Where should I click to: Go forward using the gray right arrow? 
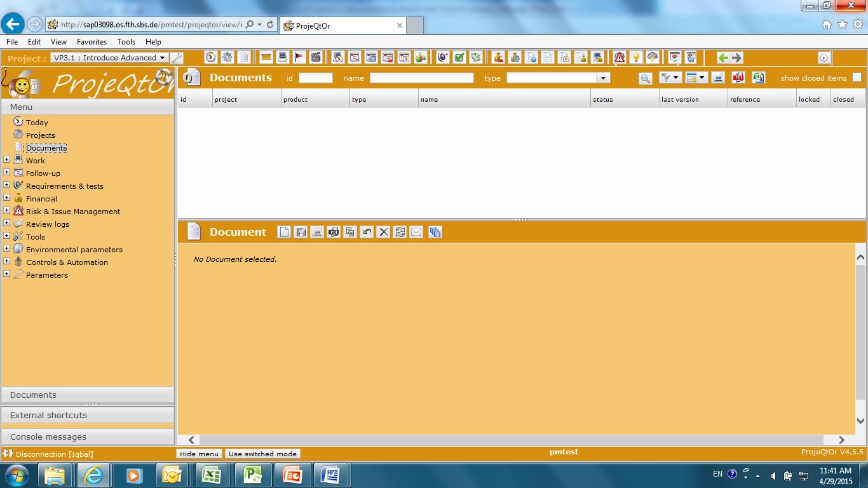(x=736, y=58)
